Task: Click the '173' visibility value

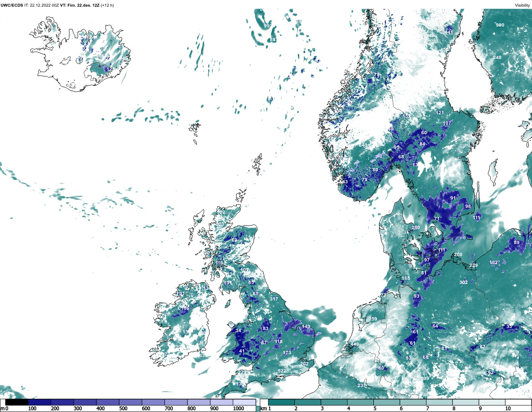Action: pyautogui.click(x=287, y=353)
